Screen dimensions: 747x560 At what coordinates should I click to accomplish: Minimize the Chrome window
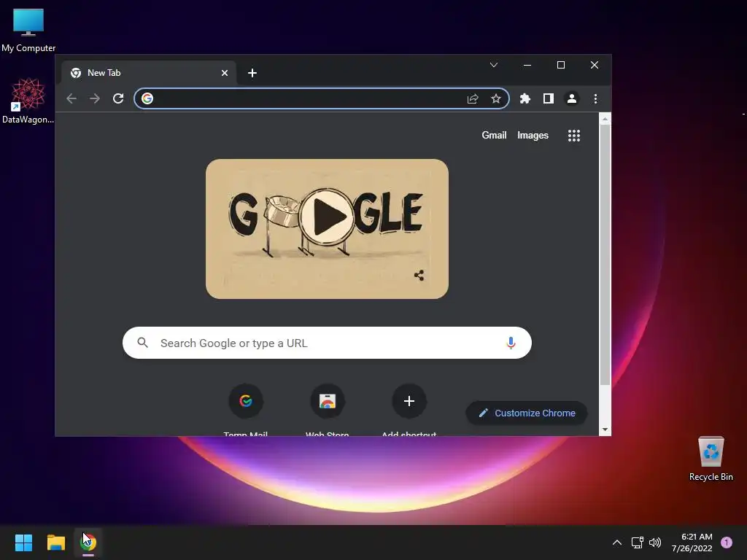point(527,65)
